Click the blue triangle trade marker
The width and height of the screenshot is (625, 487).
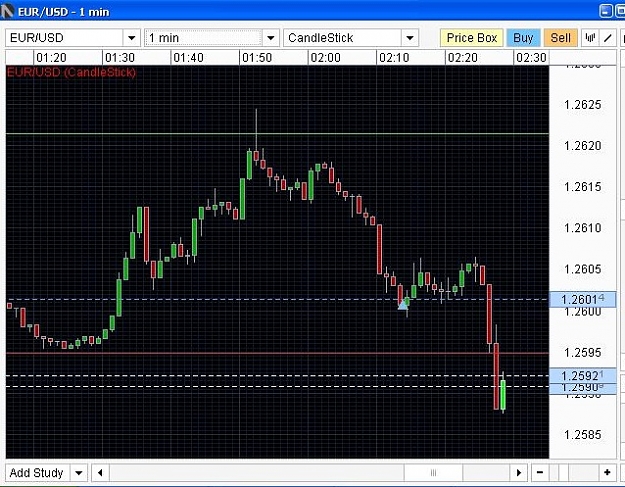403,305
